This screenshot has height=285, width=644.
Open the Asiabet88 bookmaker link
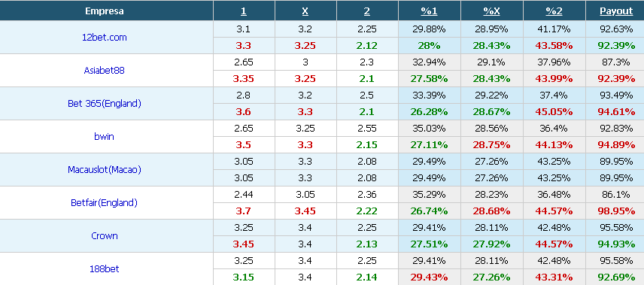(x=105, y=70)
